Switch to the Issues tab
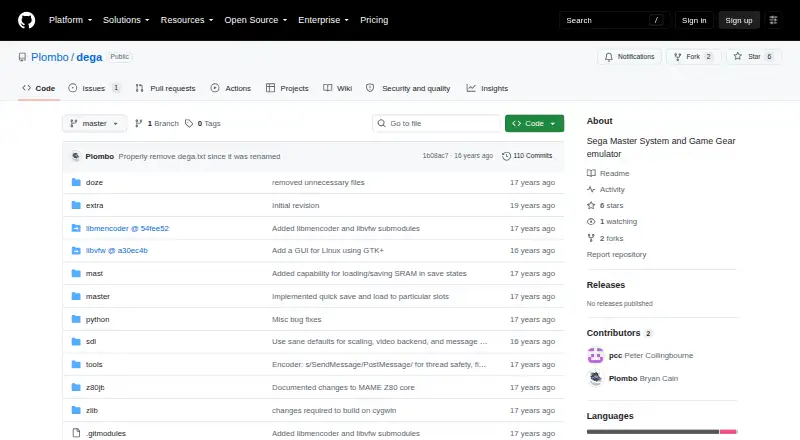800x440 pixels. 94,88
